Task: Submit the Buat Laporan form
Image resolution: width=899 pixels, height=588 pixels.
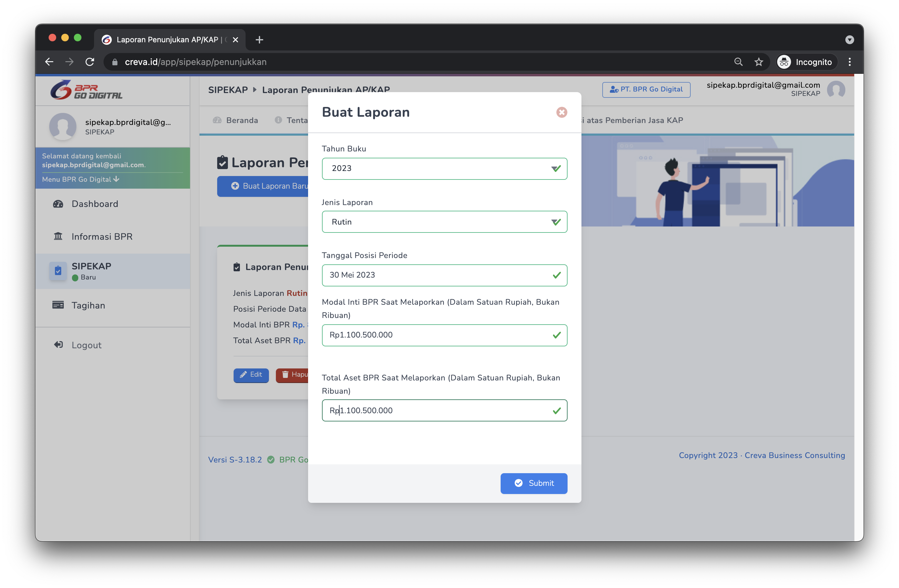Action: coord(533,483)
